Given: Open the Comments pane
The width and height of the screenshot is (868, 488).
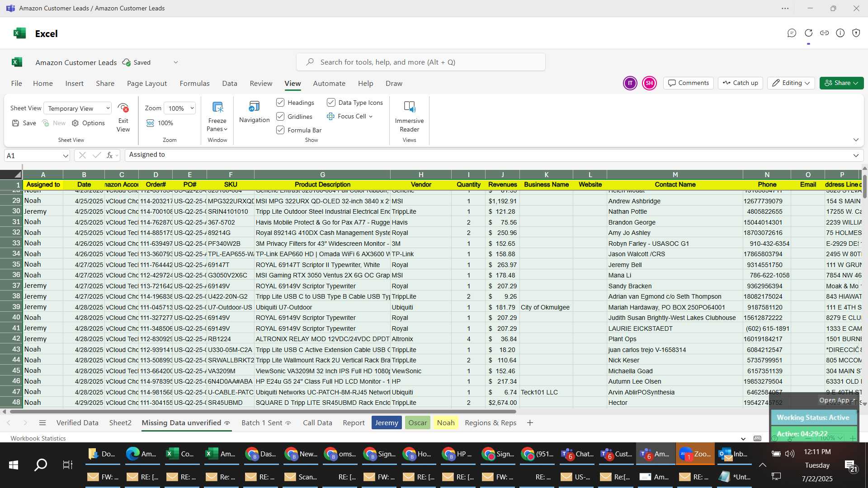Looking at the screenshot, I should pyautogui.click(x=689, y=83).
